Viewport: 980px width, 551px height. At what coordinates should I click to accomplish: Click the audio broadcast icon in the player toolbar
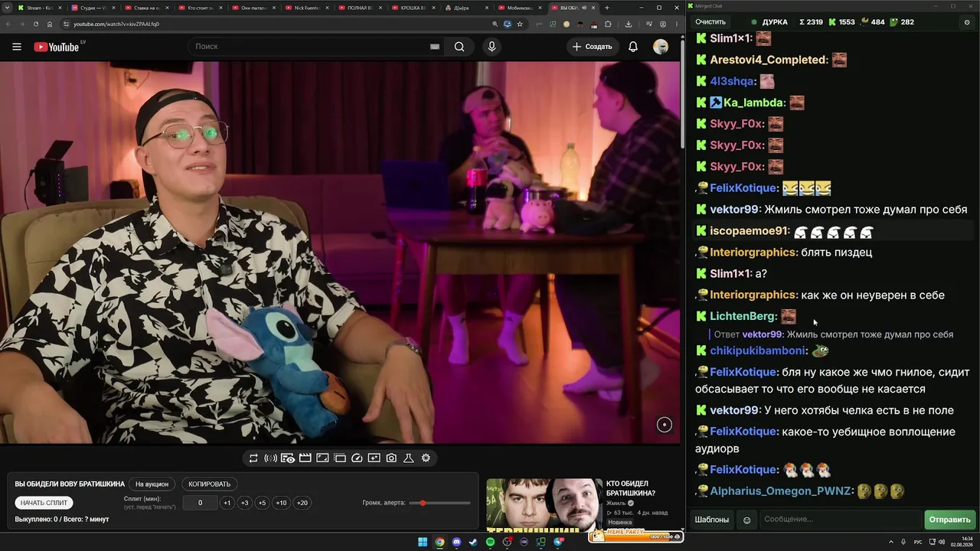[x=270, y=458]
